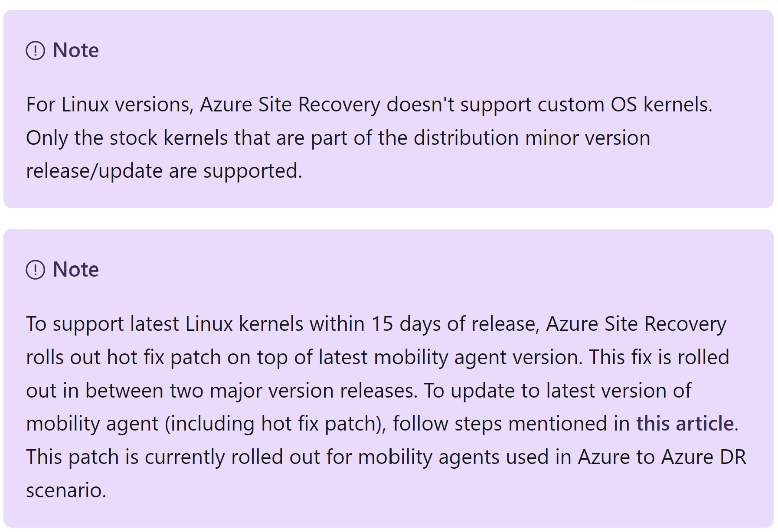The width and height of the screenshot is (778, 532).
Task: Click the line starting "rolls out hot fix patch"
Action: point(377,358)
